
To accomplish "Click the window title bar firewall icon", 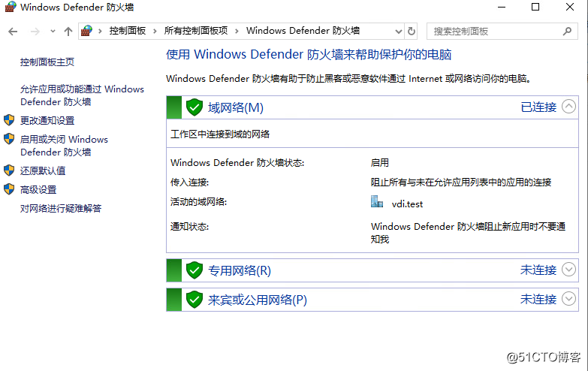I will point(10,7).
